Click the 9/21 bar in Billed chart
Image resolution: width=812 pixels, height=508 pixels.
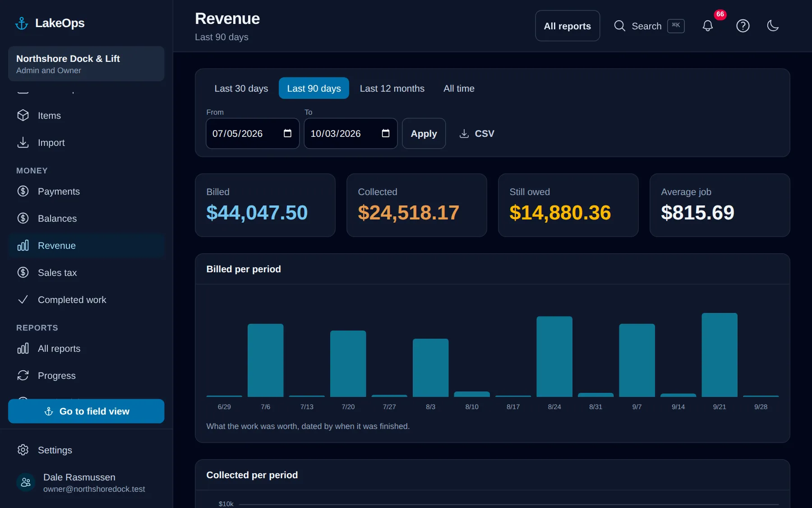720,355
